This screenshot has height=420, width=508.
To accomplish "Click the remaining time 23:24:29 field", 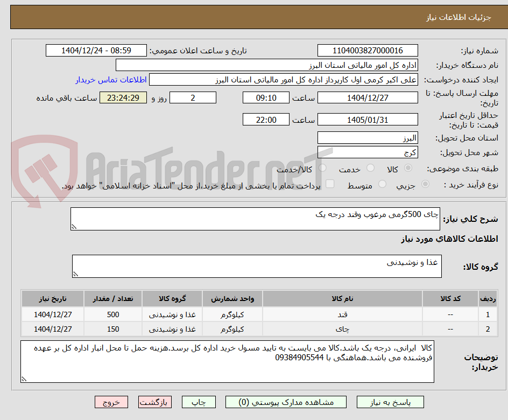I will [x=123, y=97].
